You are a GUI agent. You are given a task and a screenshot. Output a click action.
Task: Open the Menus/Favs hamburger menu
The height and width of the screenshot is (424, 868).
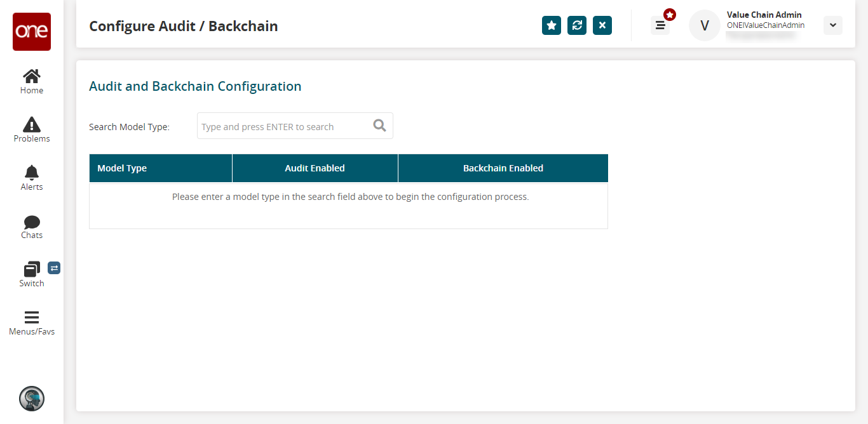click(32, 322)
